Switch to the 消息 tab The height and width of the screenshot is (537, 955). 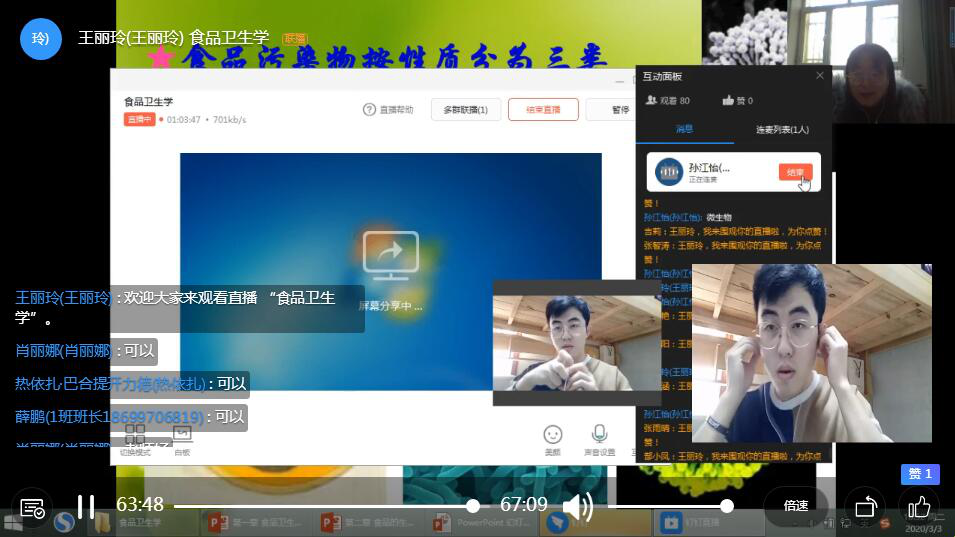[684, 129]
